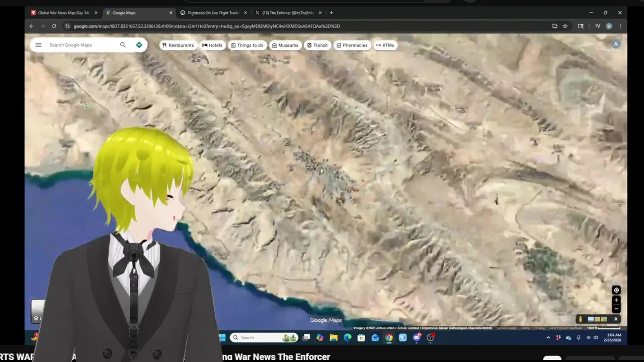Open the Google Maps hamburger menu
The height and width of the screenshot is (362, 644).
pyautogui.click(x=38, y=45)
